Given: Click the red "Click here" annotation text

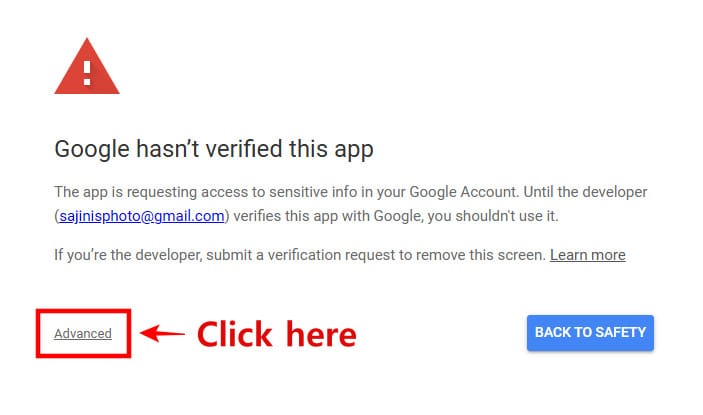Looking at the screenshot, I should coord(276,333).
